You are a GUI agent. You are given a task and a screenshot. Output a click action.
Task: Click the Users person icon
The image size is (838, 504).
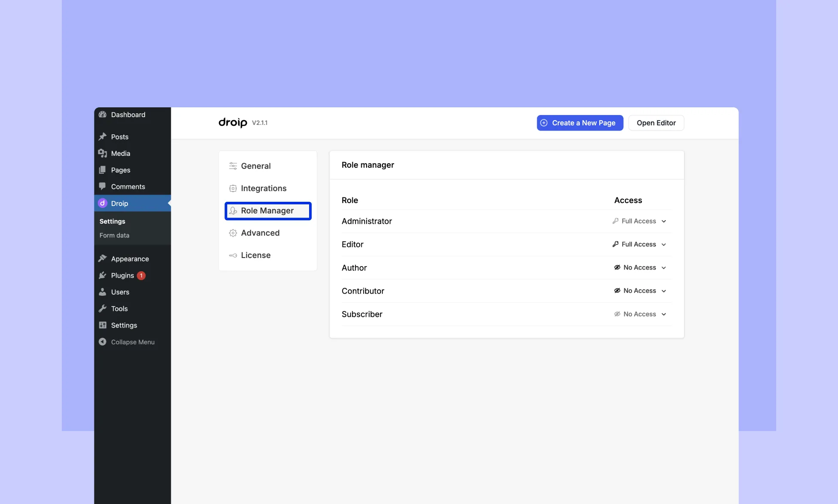pos(102,292)
